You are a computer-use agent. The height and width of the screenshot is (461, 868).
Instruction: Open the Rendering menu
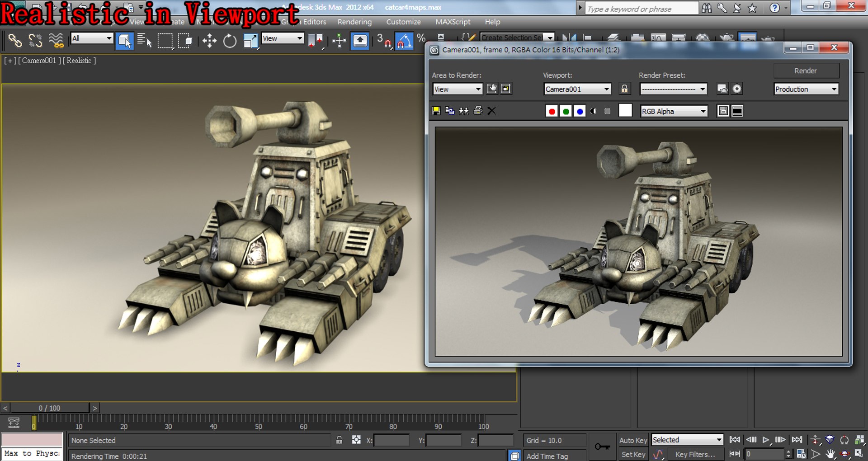[354, 22]
